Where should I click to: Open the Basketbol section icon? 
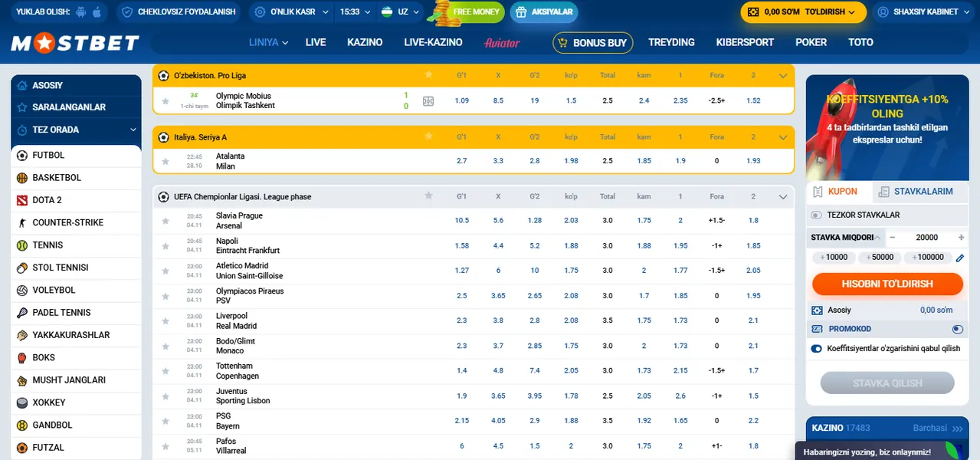[x=21, y=178]
